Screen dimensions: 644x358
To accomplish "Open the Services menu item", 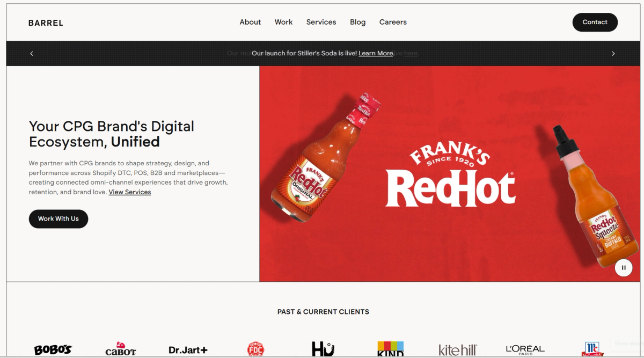I will 321,22.
